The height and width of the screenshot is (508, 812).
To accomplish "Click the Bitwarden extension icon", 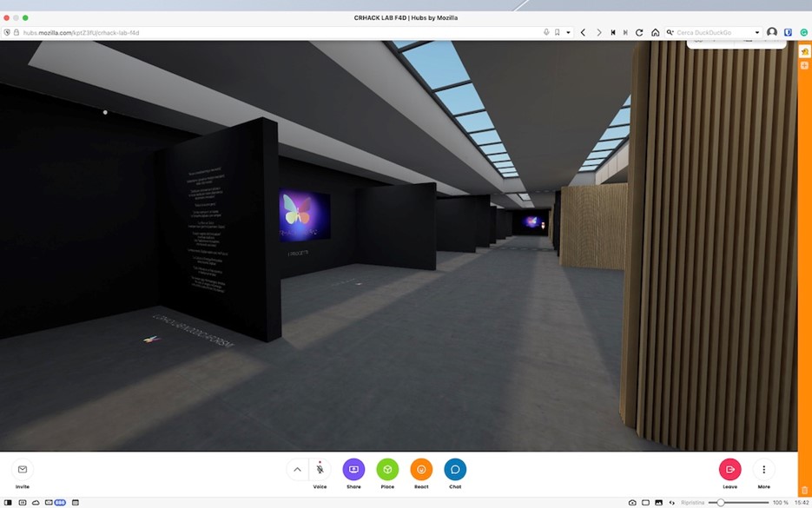I will coord(789,32).
